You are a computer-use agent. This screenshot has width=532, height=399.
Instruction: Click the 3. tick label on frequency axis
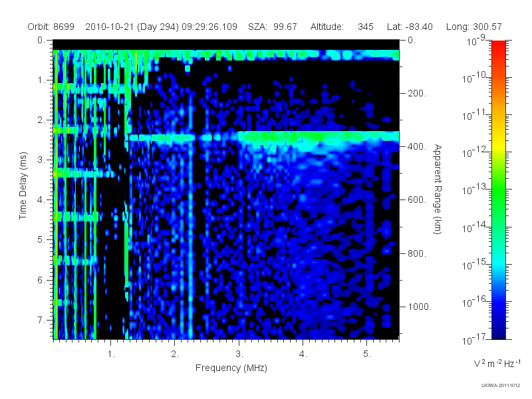click(x=239, y=354)
